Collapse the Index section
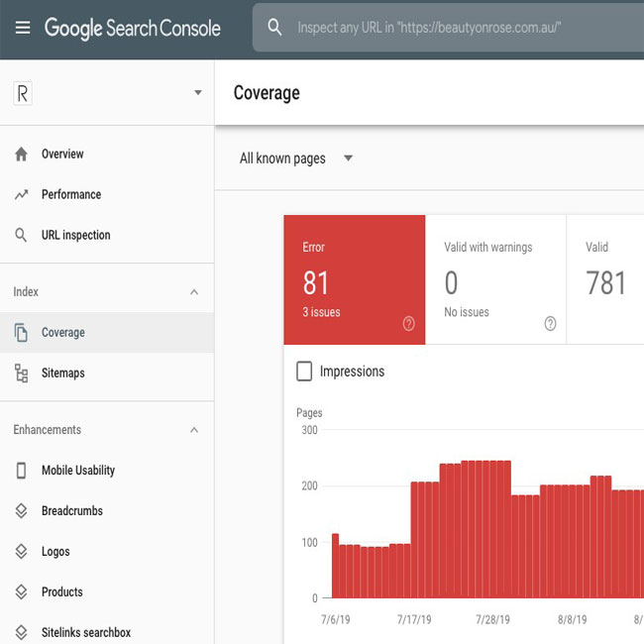644x644 pixels. 194,292
